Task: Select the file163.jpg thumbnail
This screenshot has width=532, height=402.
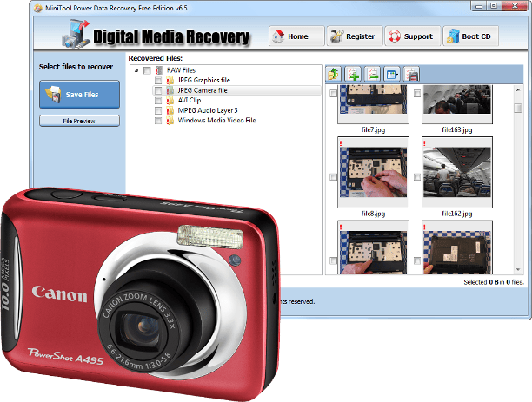Action: click(457, 103)
